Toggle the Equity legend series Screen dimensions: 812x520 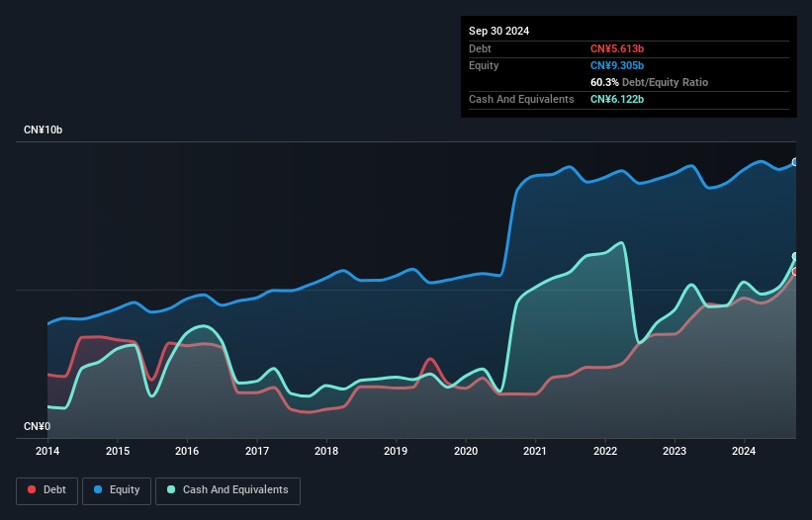click(117, 490)
